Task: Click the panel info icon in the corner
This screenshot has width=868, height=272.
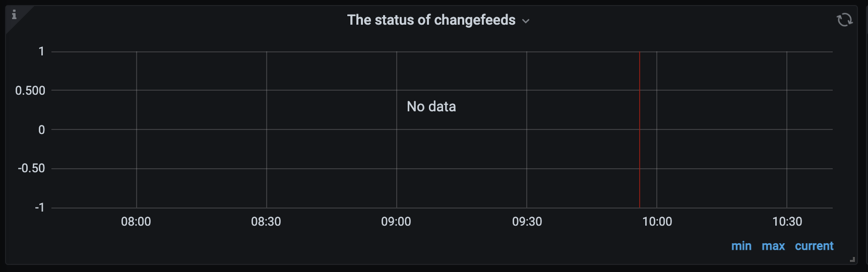Action: 14,15
